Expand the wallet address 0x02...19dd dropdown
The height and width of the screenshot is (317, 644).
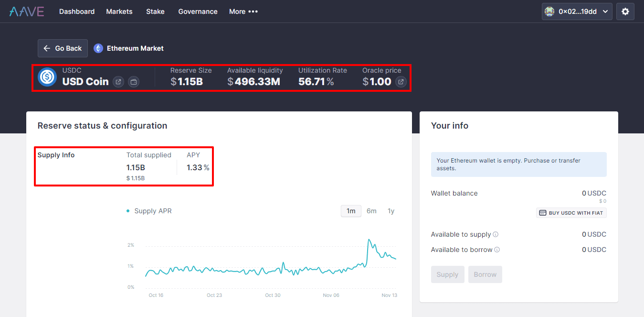pyautogui.click(x=577, y=11)
